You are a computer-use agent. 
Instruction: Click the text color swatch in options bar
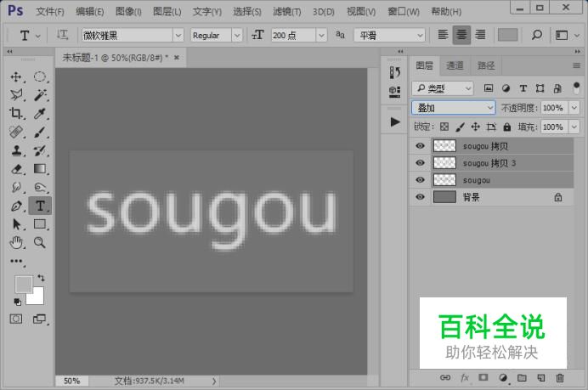(x=507, y=35)
